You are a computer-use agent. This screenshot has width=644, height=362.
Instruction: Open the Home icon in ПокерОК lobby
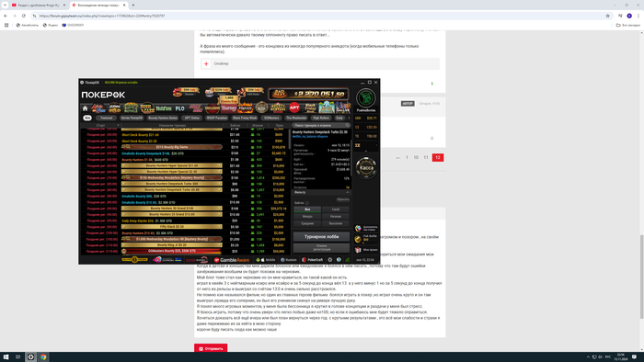tap(85, 108)
